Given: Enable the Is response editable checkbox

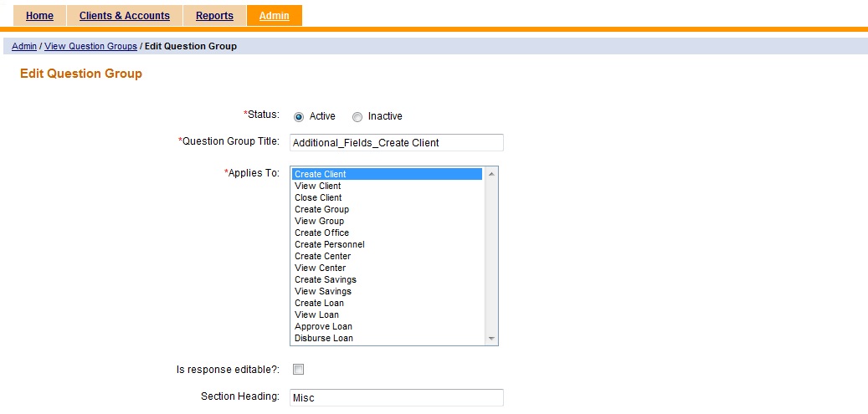Looking at the screenshot, I should coord(299,369).
